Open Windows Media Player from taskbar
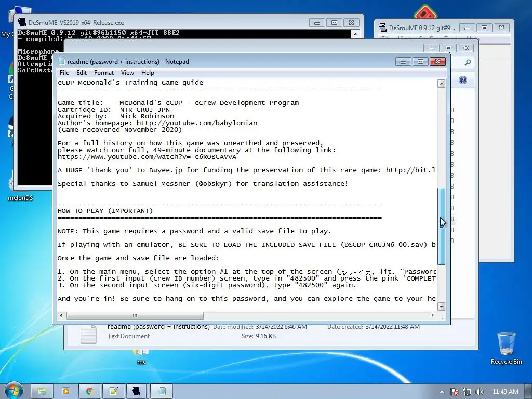 click(66, 392)
